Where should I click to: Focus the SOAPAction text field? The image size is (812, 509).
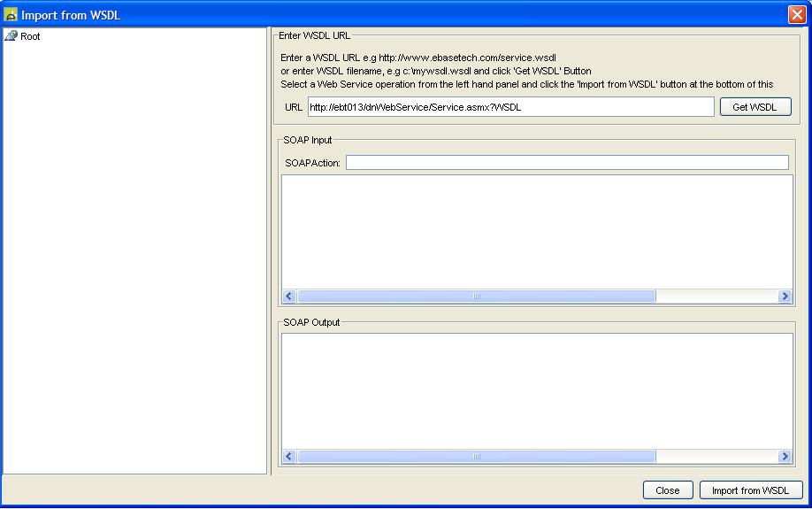click(x=566, y=163)
